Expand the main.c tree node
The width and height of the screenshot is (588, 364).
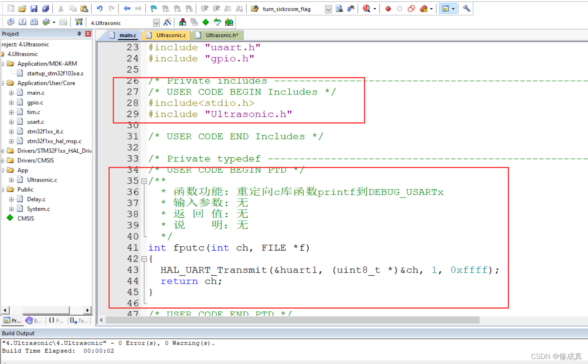tap(11, 93)
